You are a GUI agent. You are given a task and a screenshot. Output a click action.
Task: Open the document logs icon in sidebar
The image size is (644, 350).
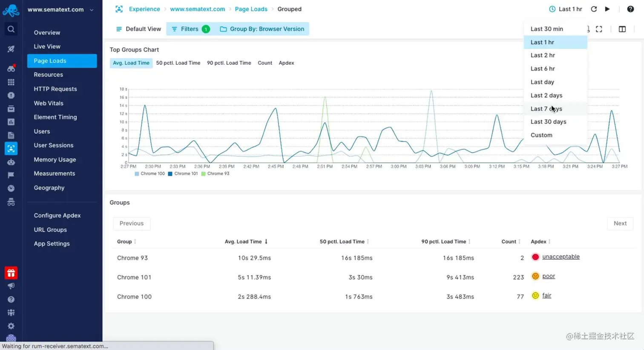pyautogui.click(x=11, y=135)
